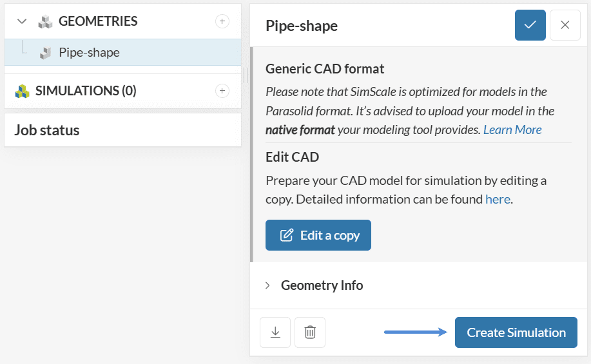
Task: Delete geometry using trash icon
Action: 310,332
